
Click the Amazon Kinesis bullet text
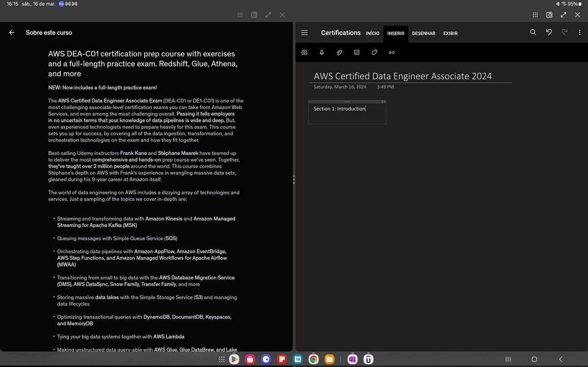[146, 222]
